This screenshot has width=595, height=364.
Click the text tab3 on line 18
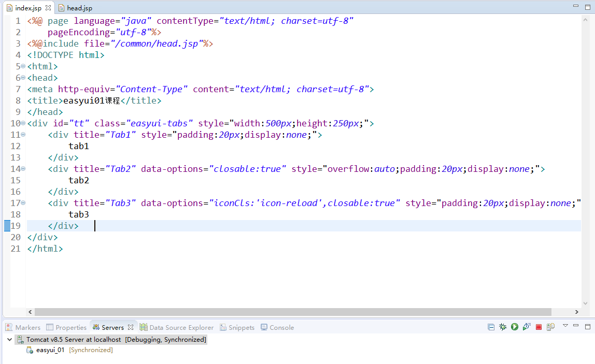click(79, 214)
